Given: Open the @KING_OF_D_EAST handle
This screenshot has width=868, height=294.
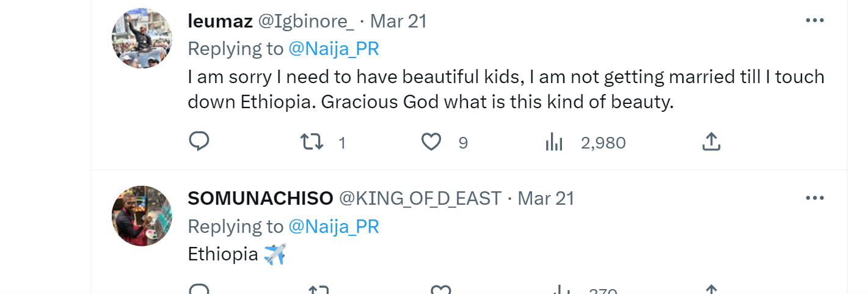Looking at the screenshot, I should click(x=420, y=199).
